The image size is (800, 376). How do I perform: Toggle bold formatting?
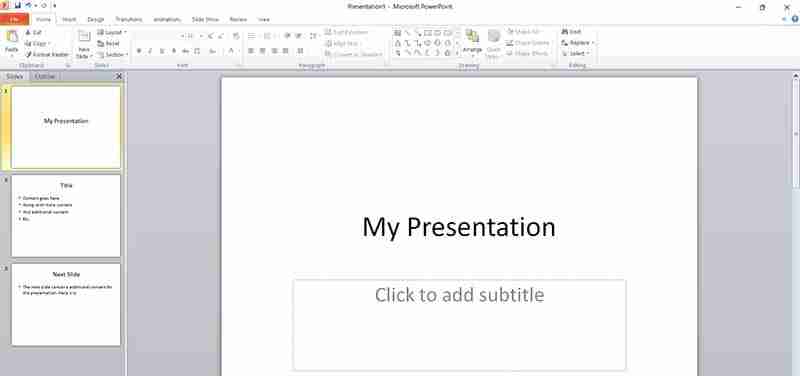coord(138,51)
